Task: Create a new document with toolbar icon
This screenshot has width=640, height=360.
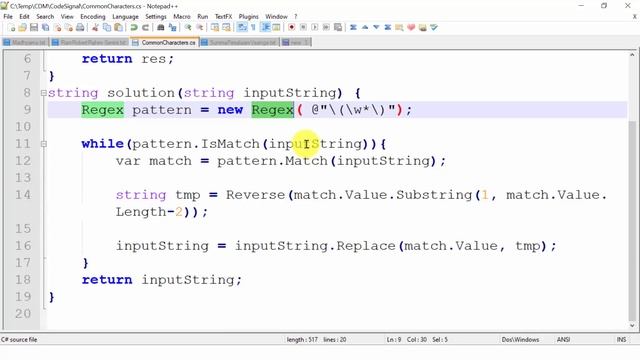Action: [x=11, y=28]
